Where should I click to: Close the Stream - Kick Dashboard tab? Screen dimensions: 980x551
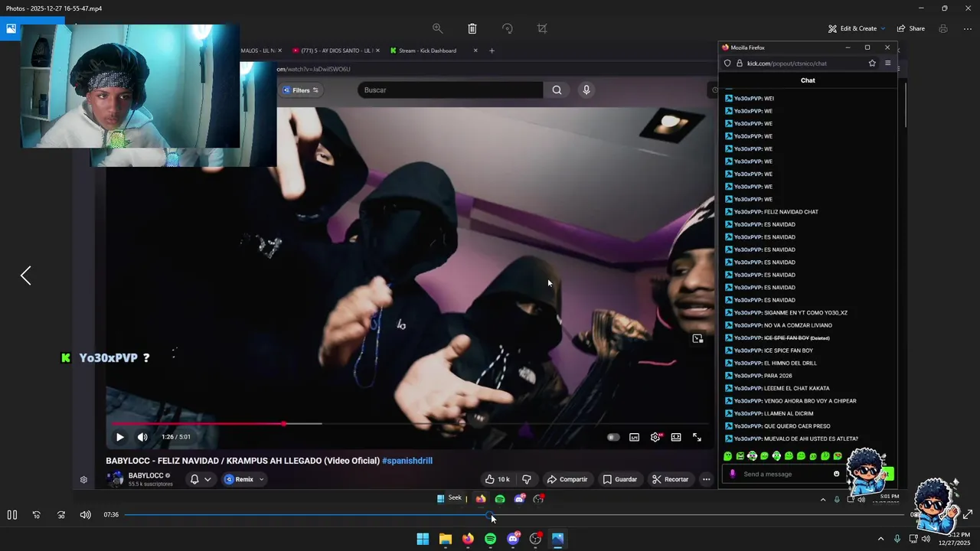475,51
